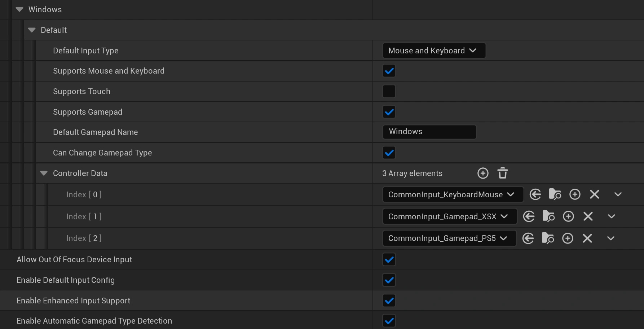This screenshot has width=644, height=329.
Task: Clear the Index 2 controller data value
Action: [587, 238]
